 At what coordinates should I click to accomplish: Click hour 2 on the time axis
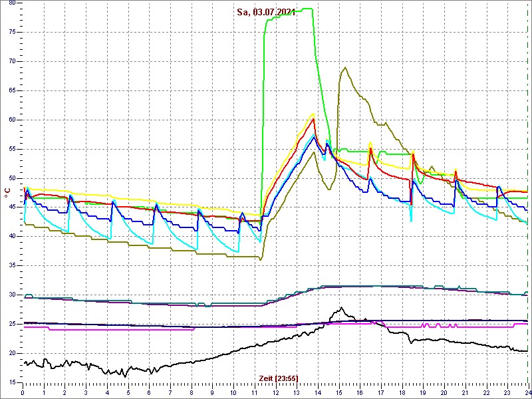pyautogui.click(x=65, y=393)
